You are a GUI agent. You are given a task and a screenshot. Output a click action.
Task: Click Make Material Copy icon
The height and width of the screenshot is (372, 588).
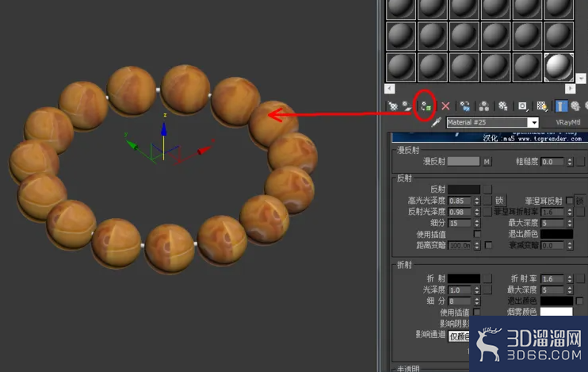click(x=465, y=106)
